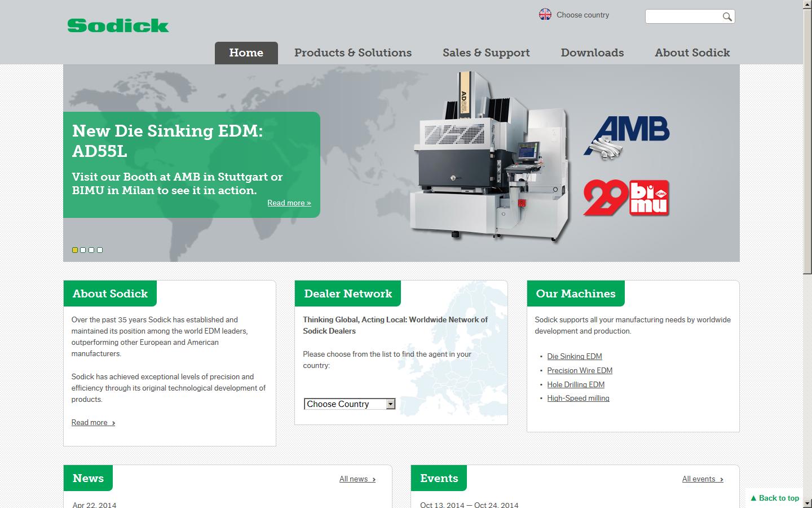Viewport: 812px width, 508px height.
Task: Open the Precision Wire EDM link
Action: [579, 370]
